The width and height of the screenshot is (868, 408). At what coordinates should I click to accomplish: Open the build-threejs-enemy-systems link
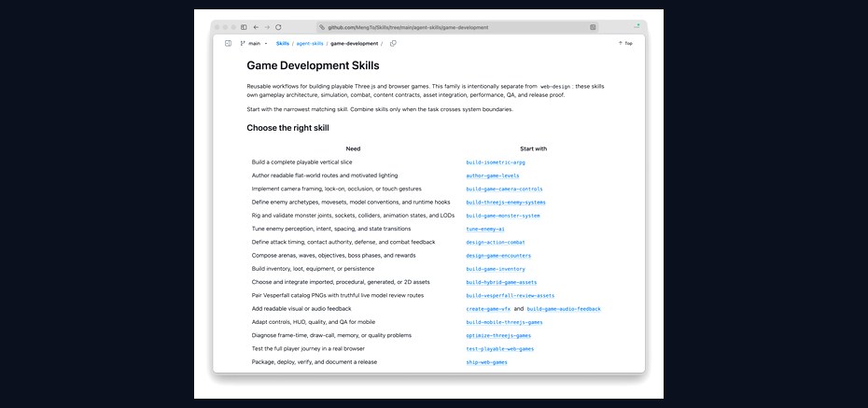pos(506,203)
